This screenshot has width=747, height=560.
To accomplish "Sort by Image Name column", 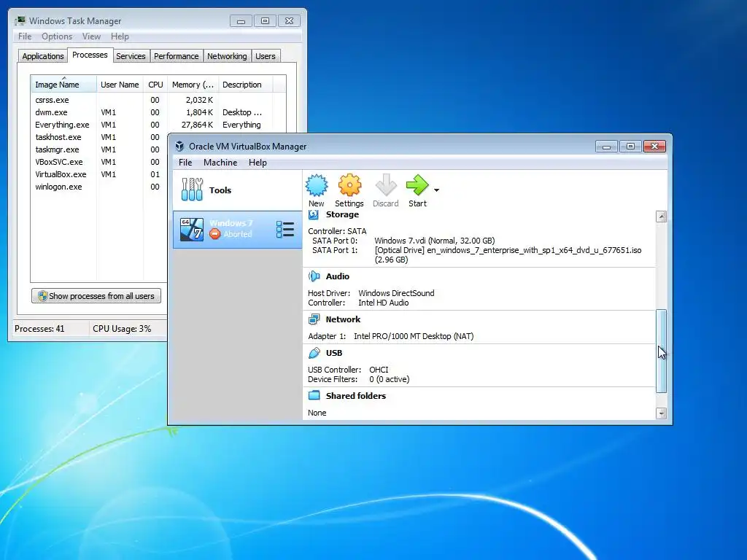I will point(64,85).
